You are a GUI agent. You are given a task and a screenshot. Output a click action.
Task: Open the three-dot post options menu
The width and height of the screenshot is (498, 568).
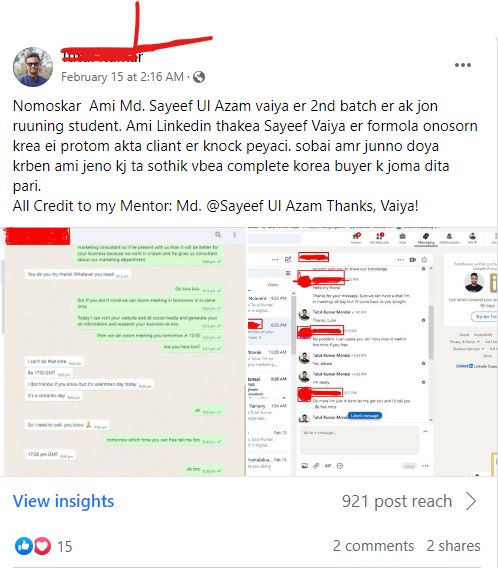point(463,65)
